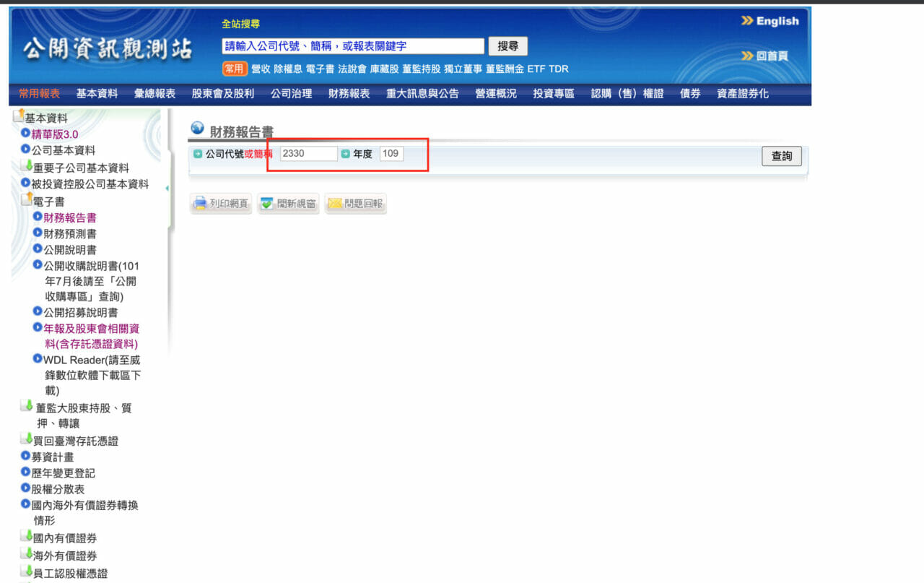Click the printer icon for 列印網頁
The height and width of the screenshot is (583, 924).
coord(200,204)
